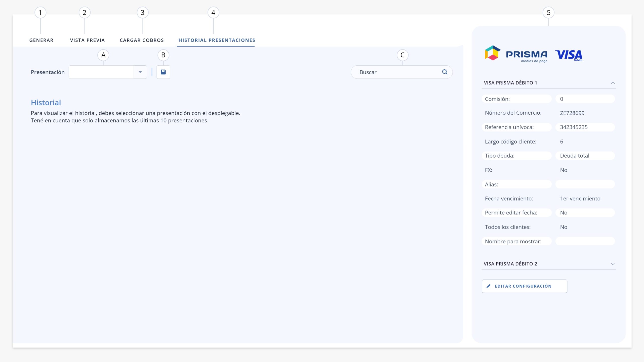Click the Presentación dropdown arrow
The image size is (644, 362).
pyautogui.click(x=140, y=72)
